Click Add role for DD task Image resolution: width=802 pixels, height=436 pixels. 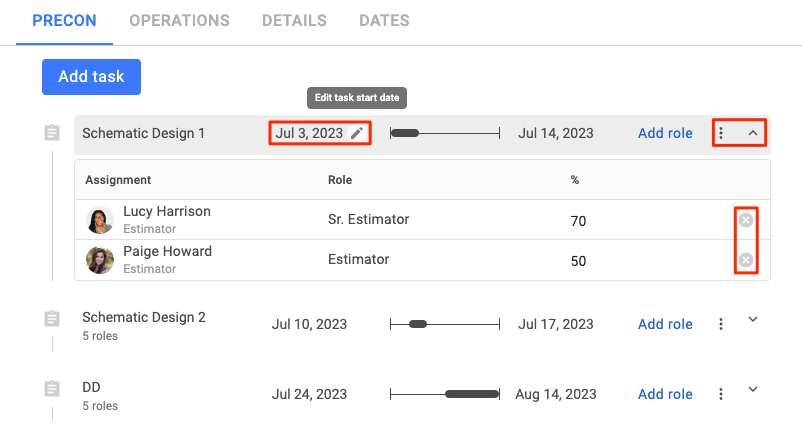(665, 394)
